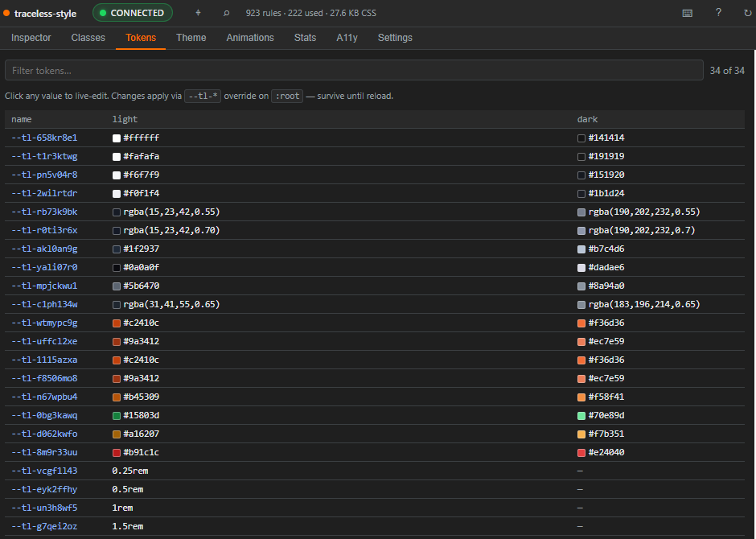
Task: Edit dark value #1b1d24
Action: 606,193
